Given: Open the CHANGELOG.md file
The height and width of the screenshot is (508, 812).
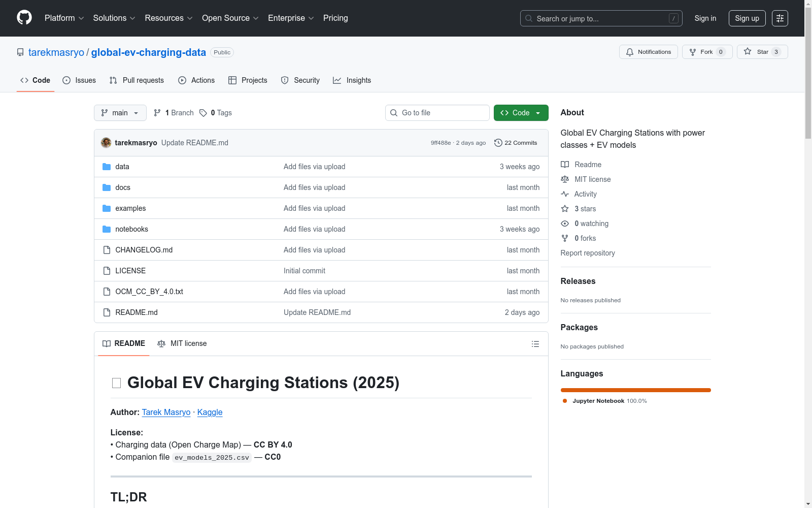Looking at the screenshot, I should pyautogui.click(x=144, y=250).
